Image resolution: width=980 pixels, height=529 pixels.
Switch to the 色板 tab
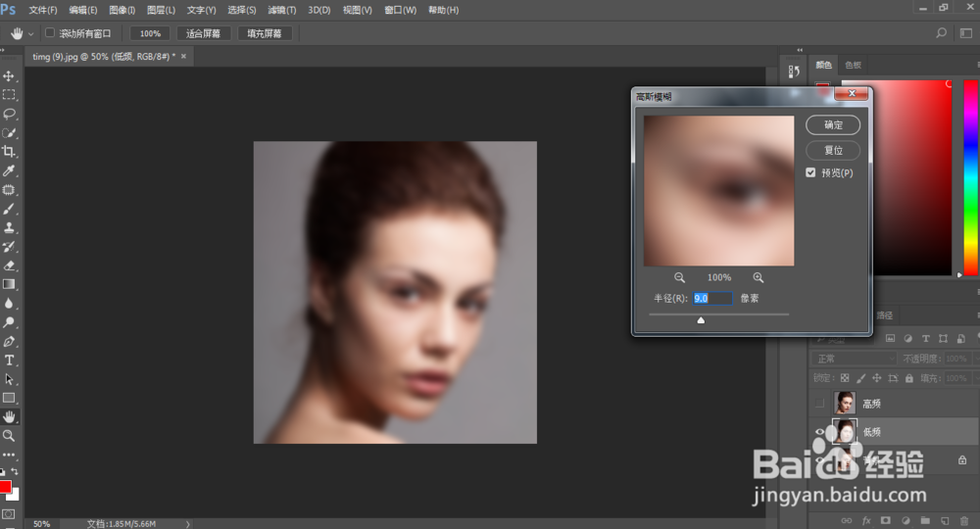(x=854, y=65)
